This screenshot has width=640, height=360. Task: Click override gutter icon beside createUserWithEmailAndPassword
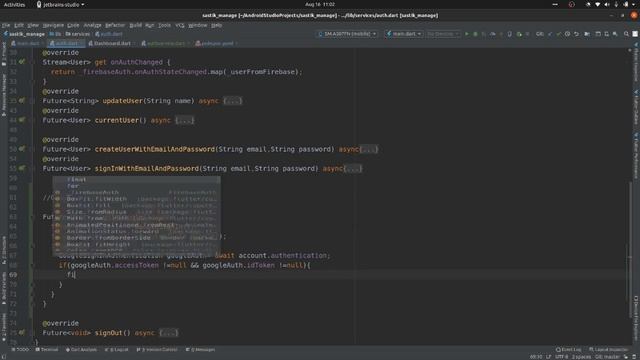point(22,149)
